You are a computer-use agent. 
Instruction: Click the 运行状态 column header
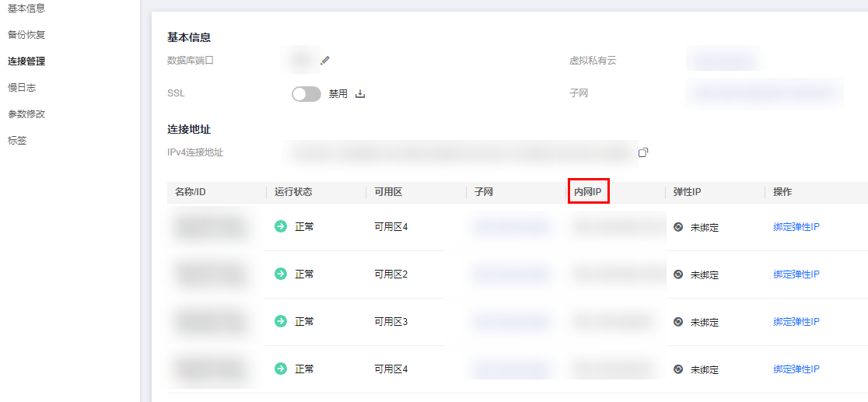[293, 192]
